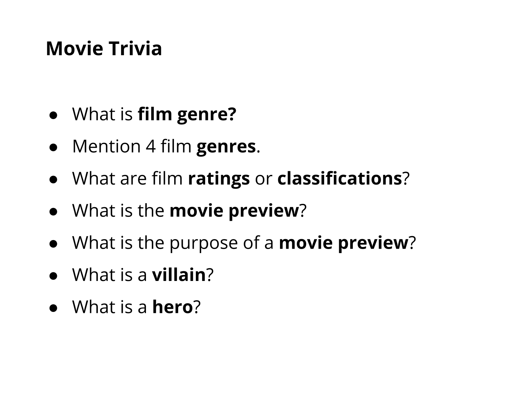Select the bold word "genres"
This screenshot has width=532, height=399.
(226, 146)
